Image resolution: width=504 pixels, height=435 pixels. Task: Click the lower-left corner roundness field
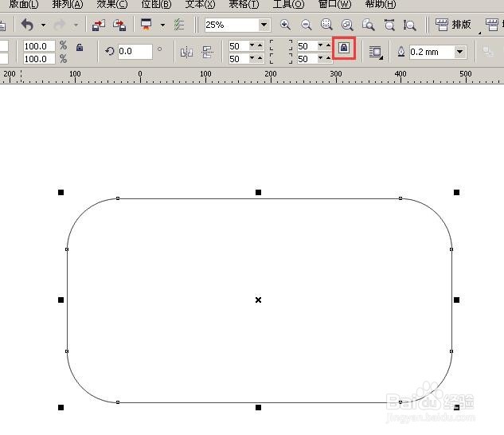pos(238,59)
